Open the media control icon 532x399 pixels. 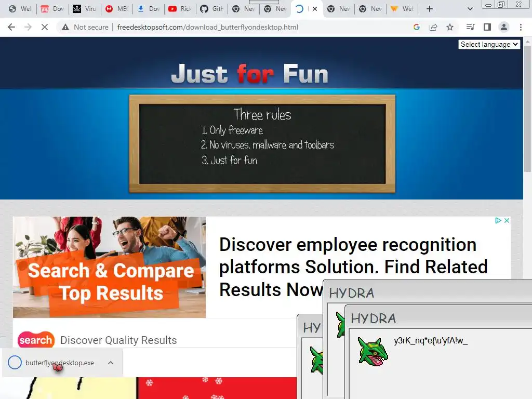click(x=471, y=27)
